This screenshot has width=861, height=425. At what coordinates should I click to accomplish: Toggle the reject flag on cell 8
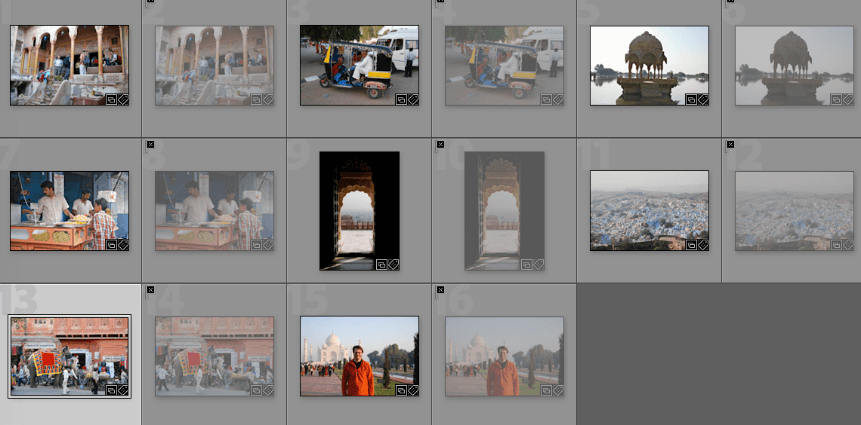pyautogui.click(x=150, y=144)
